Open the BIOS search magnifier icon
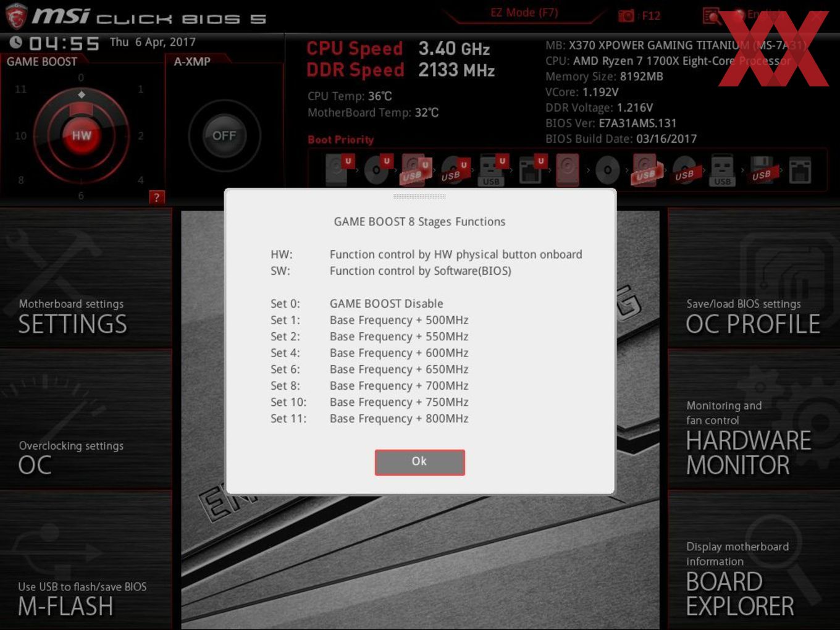This screenshot has height=630, width=840. click(x=712, y=15)
